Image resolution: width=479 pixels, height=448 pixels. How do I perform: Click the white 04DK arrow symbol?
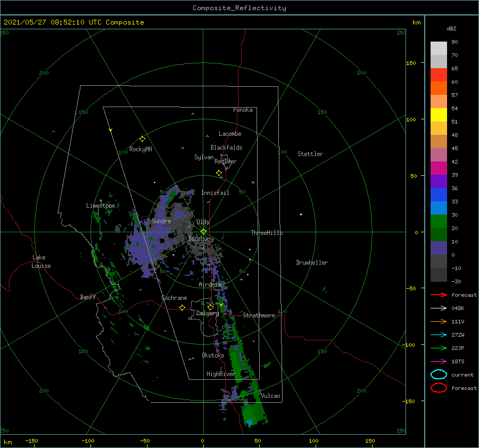439,308
